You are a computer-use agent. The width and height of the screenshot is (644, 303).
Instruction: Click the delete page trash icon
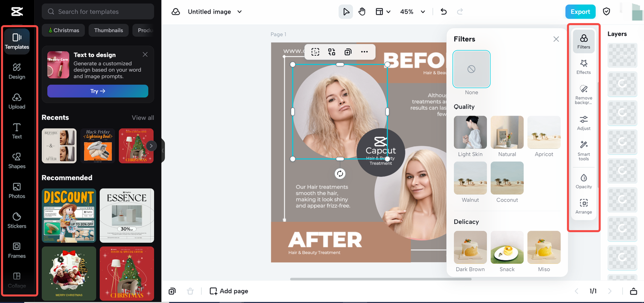pyautogui.click(x=190, y=291)
